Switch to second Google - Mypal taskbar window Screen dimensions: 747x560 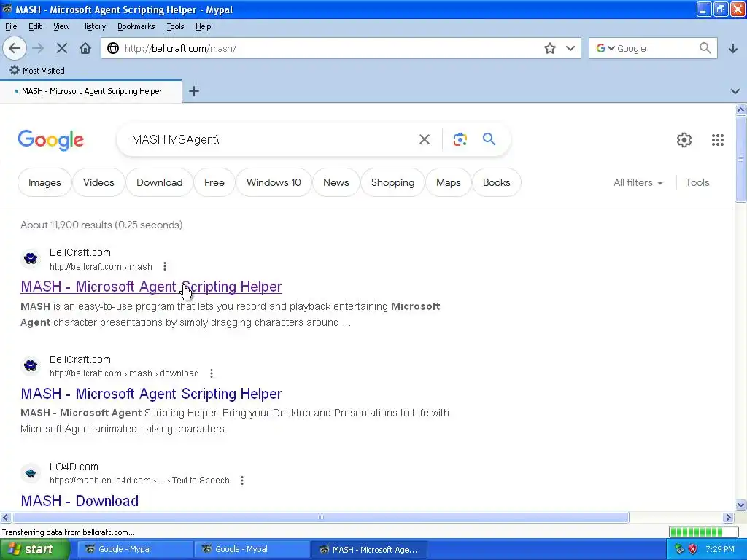tap(252, 549)
